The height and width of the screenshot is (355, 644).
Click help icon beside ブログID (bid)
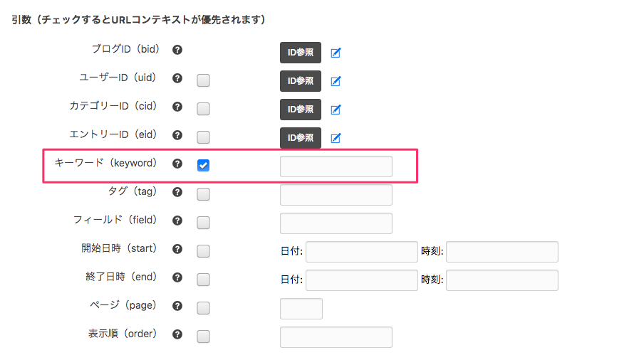(x=177, y=50)
